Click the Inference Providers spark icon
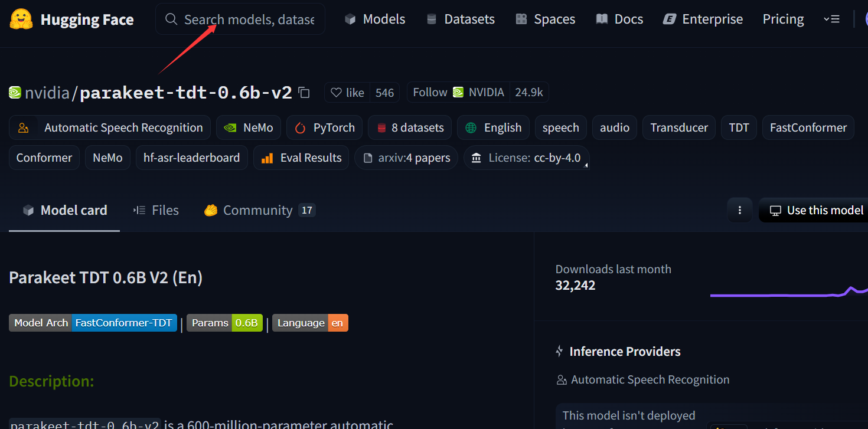Screen dimensions: 868x429 click(x=559, y=352)
